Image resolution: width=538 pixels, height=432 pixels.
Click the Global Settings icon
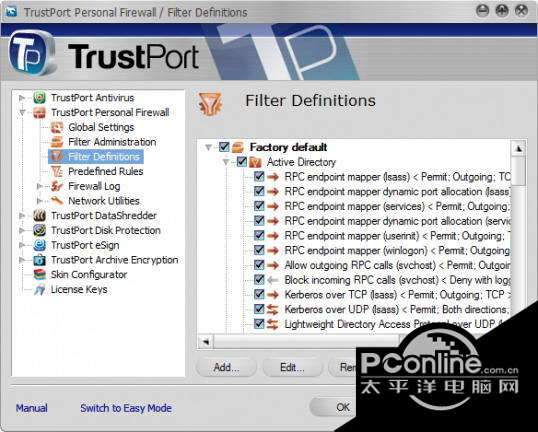click(x=57, y=127)
